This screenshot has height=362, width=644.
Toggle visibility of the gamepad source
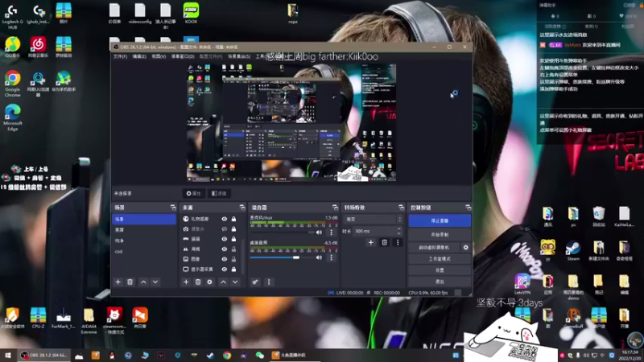tap(225, 239)
